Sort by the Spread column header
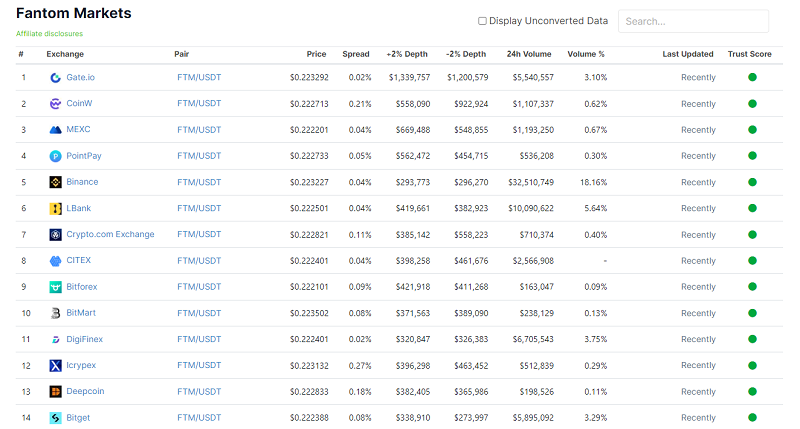 [x=355, y=54]
